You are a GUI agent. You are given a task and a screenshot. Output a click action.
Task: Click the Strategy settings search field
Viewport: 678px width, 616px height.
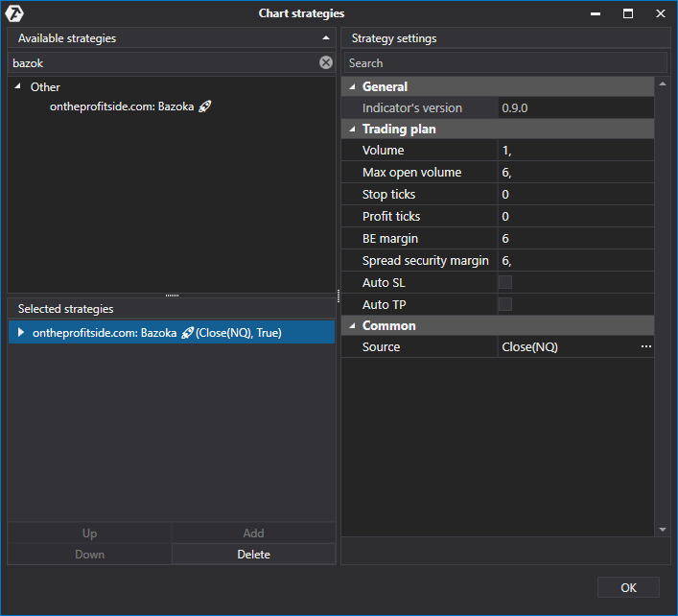(x=504, y=63)
